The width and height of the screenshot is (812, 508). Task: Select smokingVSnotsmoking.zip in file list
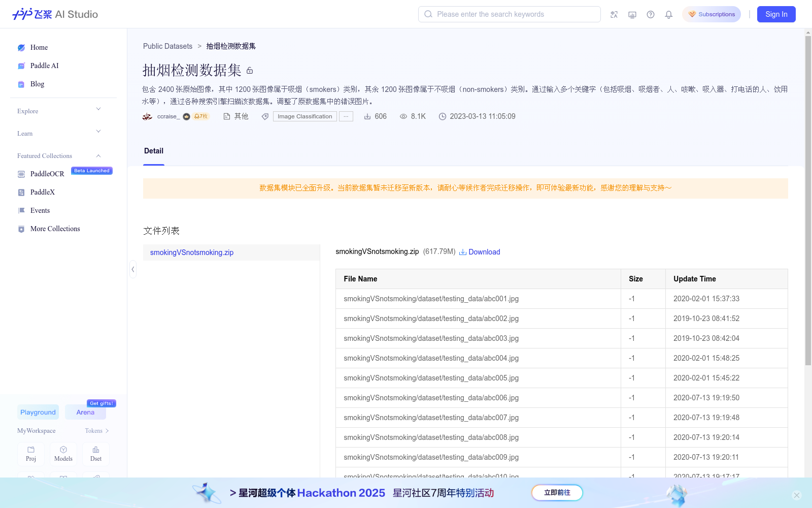[231, 252]
